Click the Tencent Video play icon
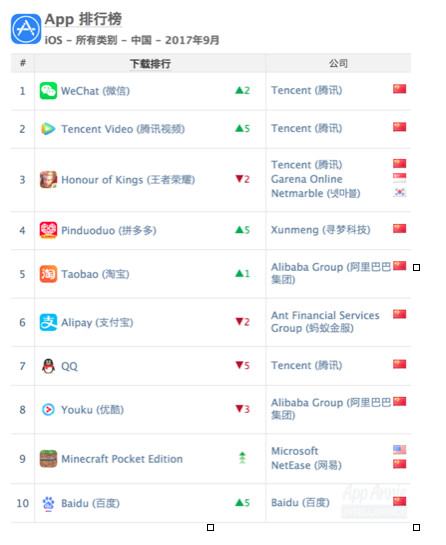The image size is (446, 545). [x=48, y=129]
